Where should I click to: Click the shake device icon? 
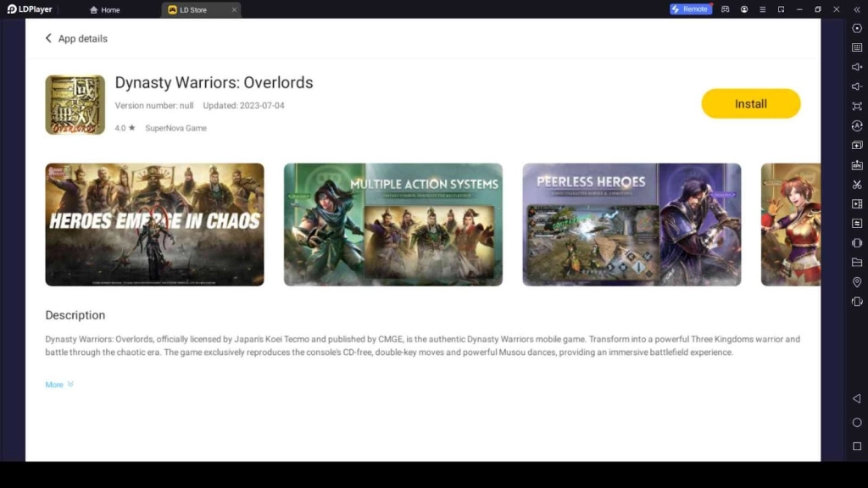[857, 243]
